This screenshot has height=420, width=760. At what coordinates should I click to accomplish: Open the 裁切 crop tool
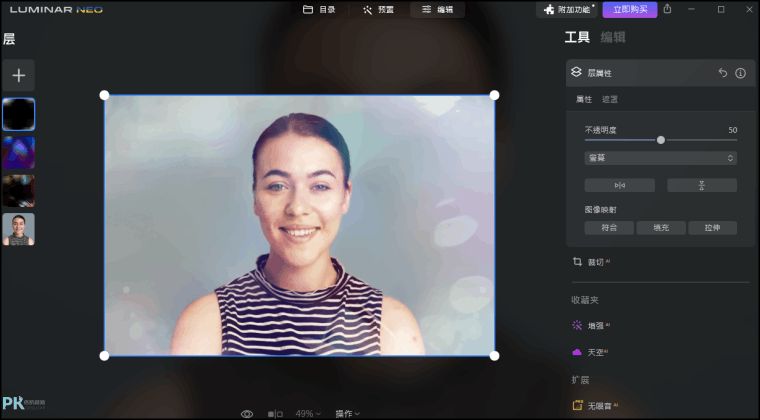coord(591,262)
